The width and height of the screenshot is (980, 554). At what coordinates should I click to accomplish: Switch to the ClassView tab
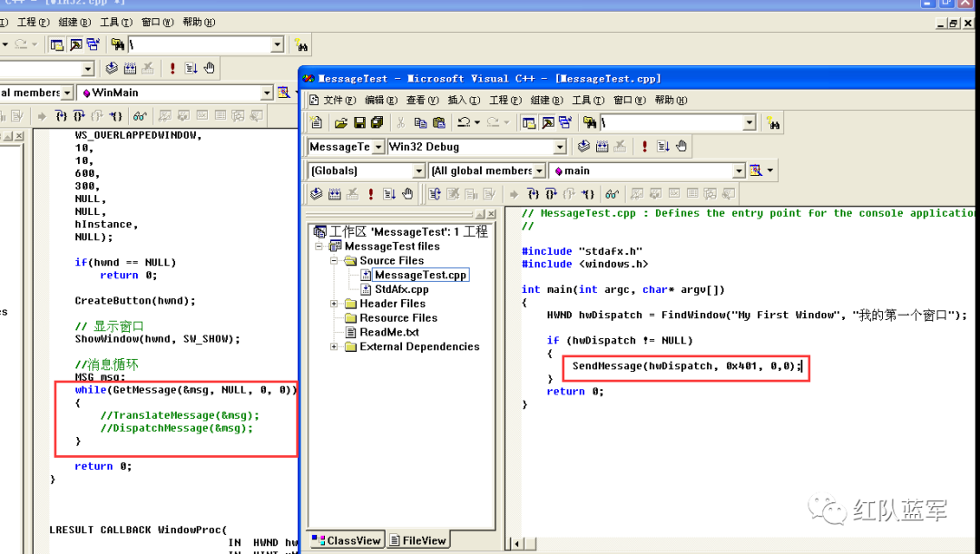(347, 540)
